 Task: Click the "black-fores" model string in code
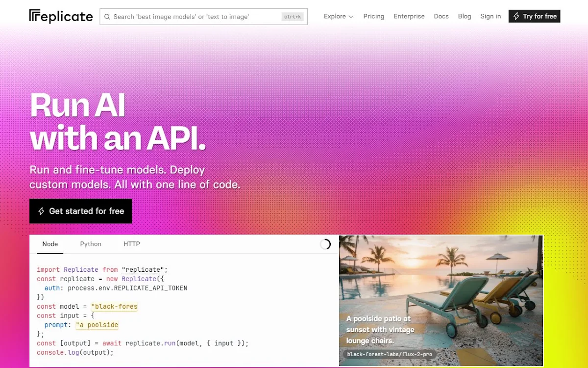pyautogui.click(x=114, y=307)
